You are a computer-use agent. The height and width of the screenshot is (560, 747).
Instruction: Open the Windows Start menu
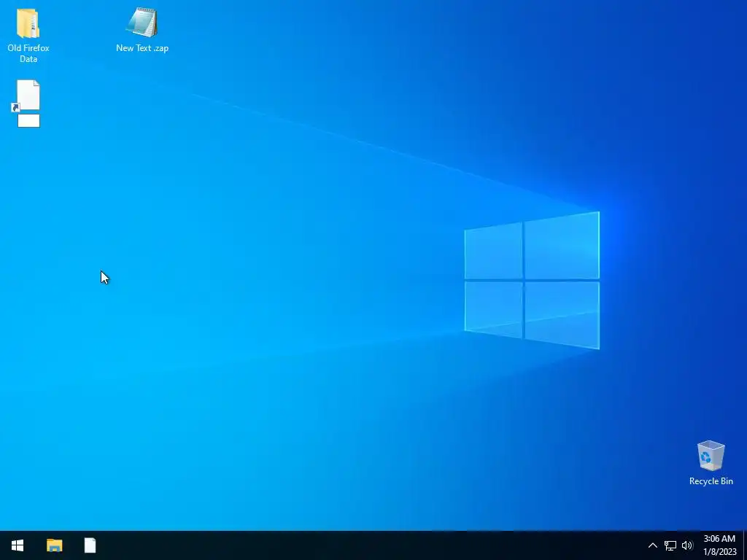pos(18,545)
